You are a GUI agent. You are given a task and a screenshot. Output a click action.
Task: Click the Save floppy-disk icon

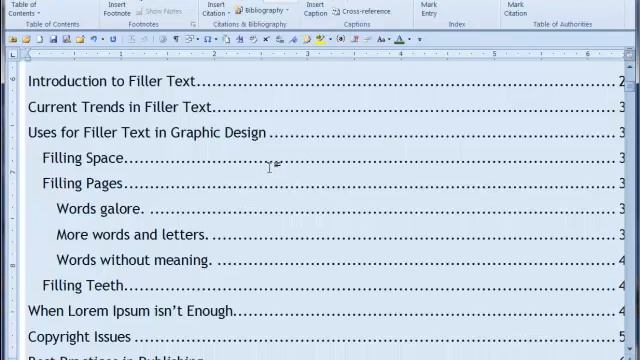[53, 40]
